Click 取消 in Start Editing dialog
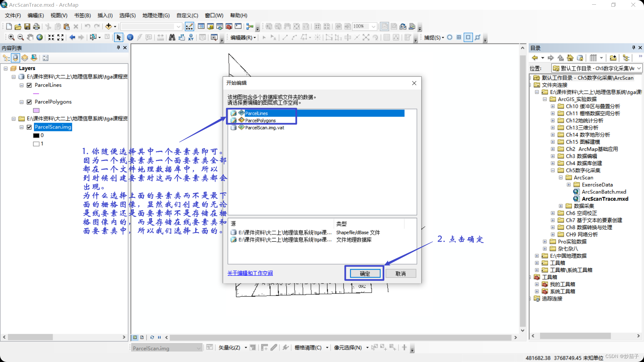This screenshot has width=644, height=362. 400,274
